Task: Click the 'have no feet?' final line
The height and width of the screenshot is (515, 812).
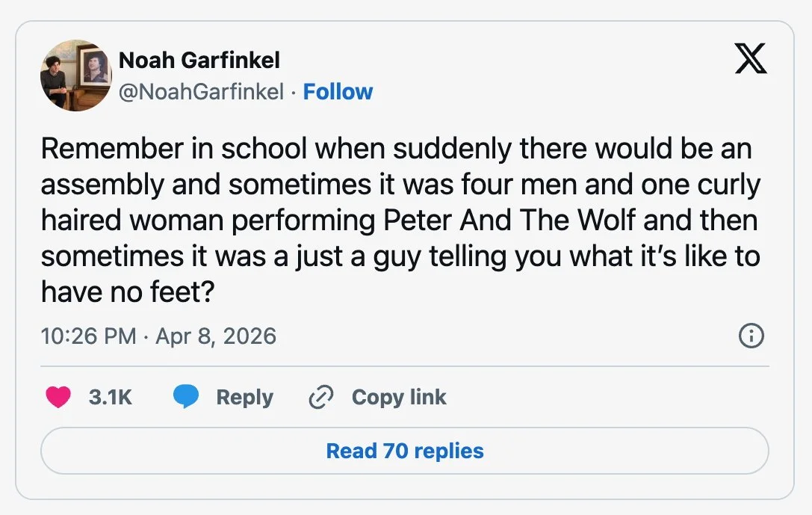Action: (128, 292)
